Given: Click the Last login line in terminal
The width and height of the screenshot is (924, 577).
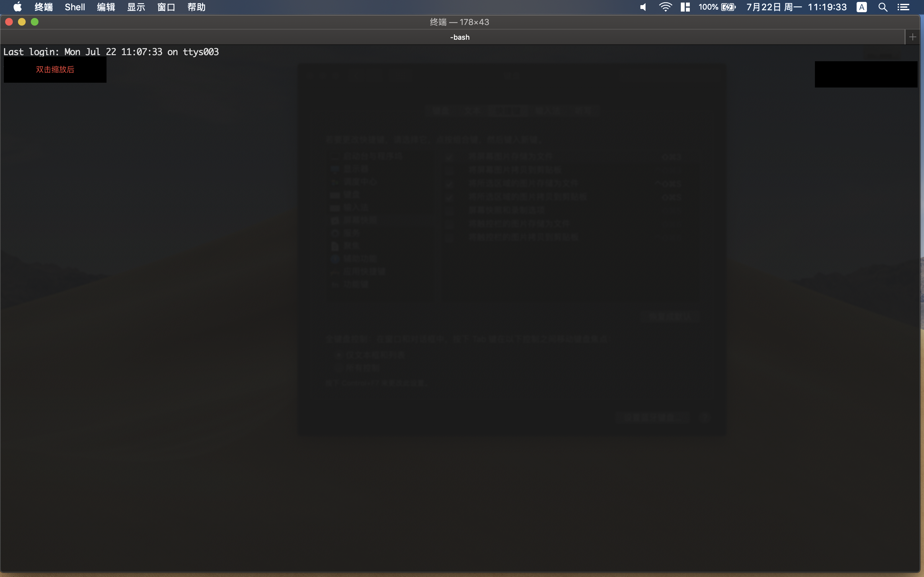Looking at the screenshot, I should click(x=111, y=52).
